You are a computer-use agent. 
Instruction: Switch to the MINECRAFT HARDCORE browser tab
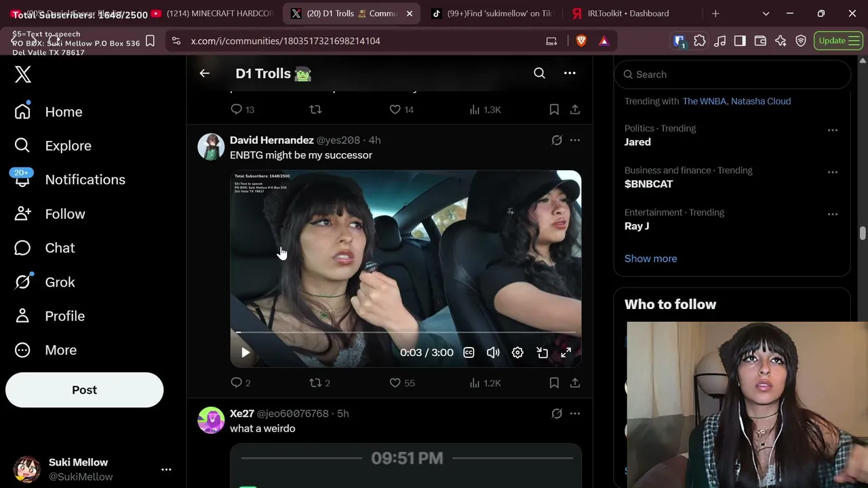click(x=212, y=14)
